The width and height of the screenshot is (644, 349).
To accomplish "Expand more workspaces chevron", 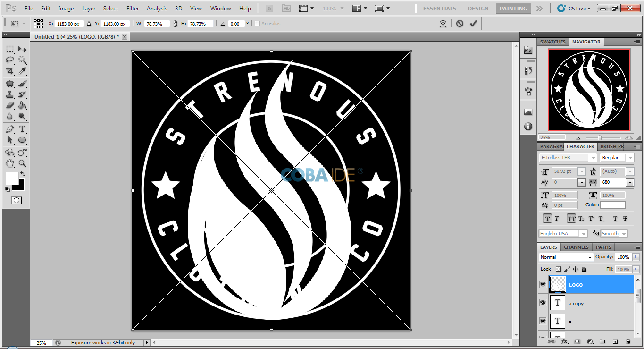I will 540,8.
